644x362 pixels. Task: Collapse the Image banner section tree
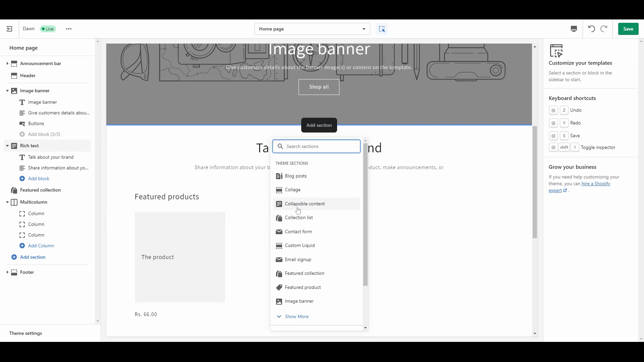[x=7, y=91]
